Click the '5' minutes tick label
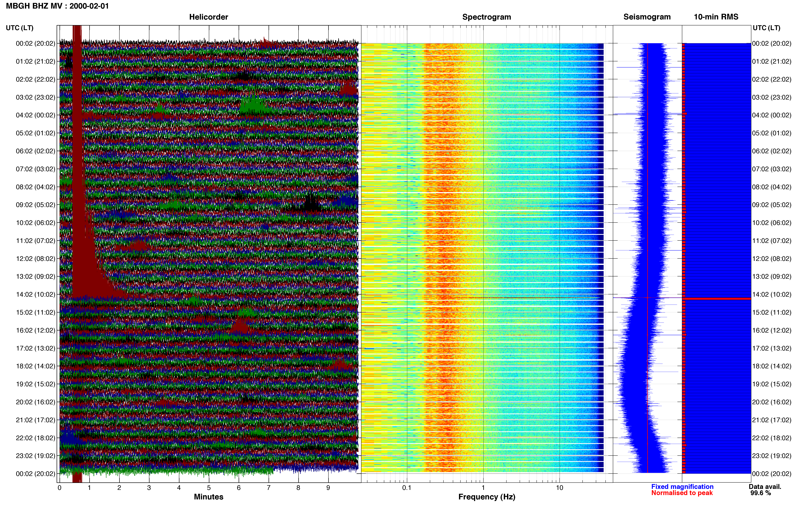The height and width of the screenshot is (508, 812). tap(209, 488)
